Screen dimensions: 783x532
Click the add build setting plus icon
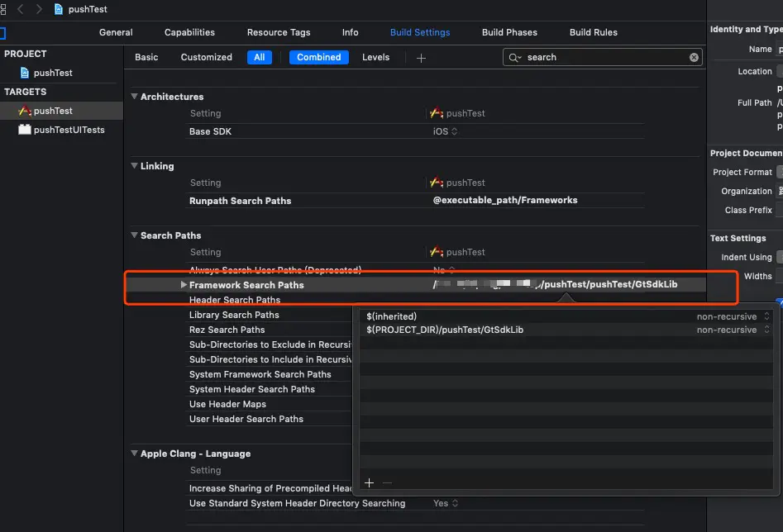[421, 58]
